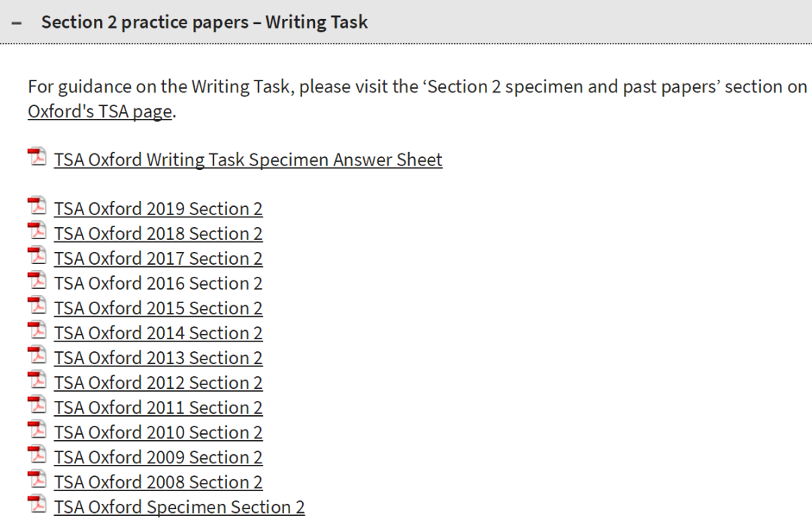Click PDF icon next to 2009 Section 2
The width and height of the screenshot is (812, 522).
[37, 454]
